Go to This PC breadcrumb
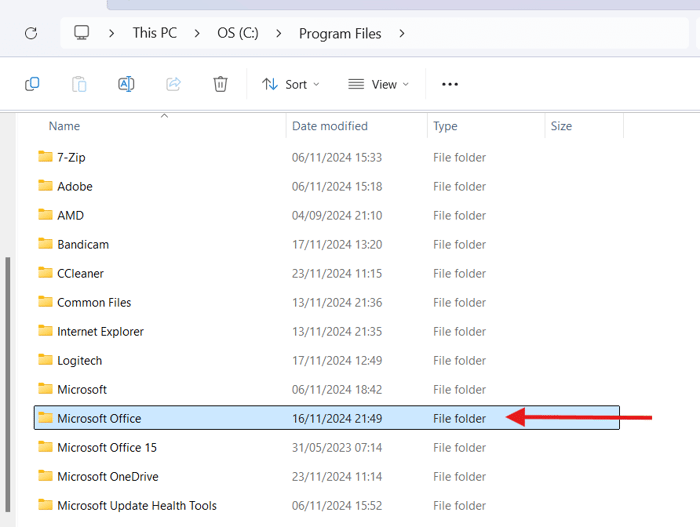 pyautogui.click(x=154, y=33)
